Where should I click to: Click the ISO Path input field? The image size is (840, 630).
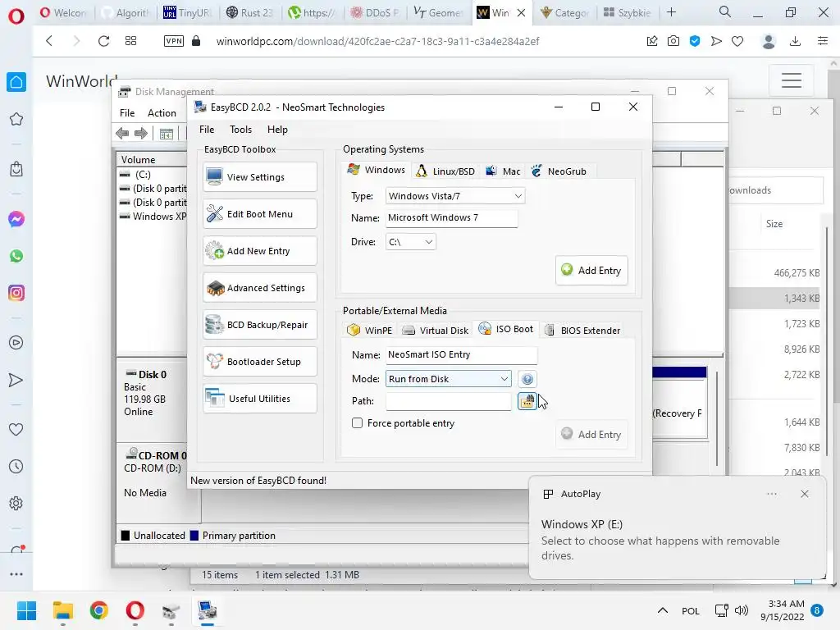(449, 401)
